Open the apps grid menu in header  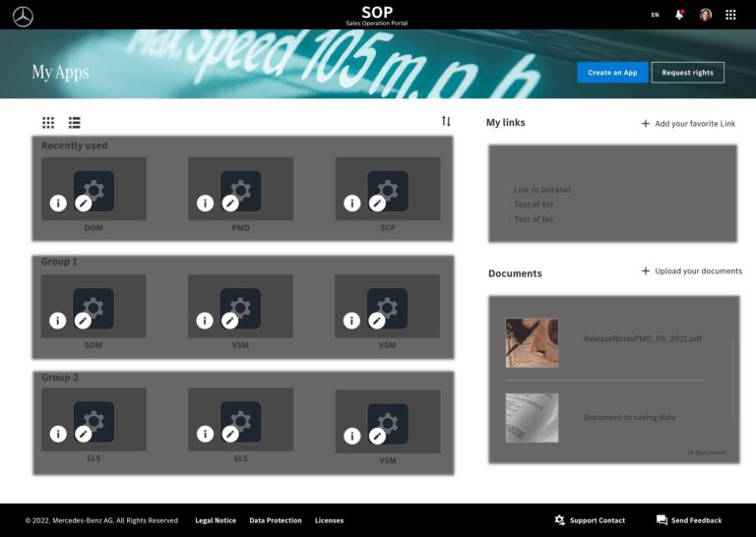tap(730, 15)
